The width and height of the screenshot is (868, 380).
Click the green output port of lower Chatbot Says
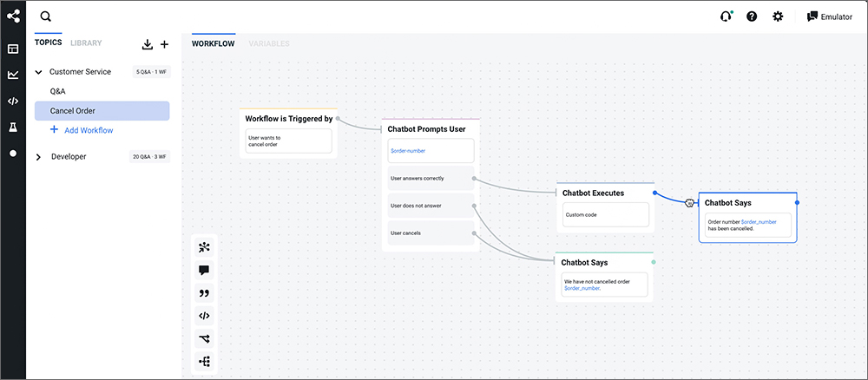click(654, 262)
